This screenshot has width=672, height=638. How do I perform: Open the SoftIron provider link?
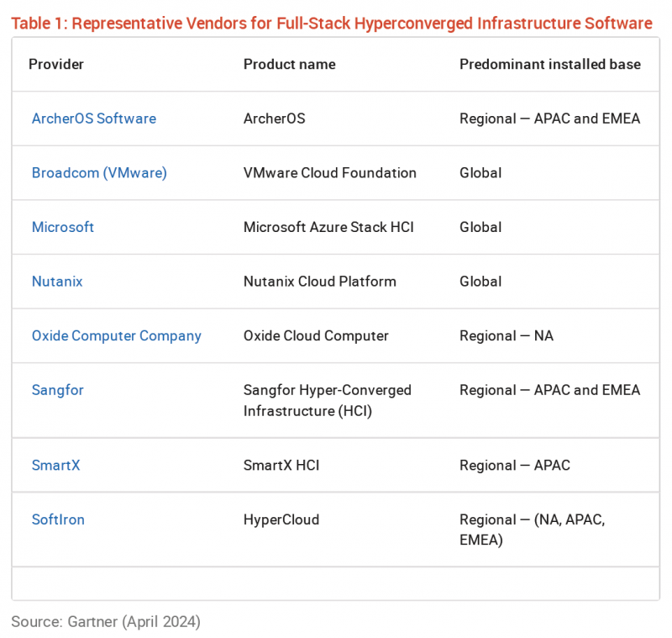pos(58,519)
